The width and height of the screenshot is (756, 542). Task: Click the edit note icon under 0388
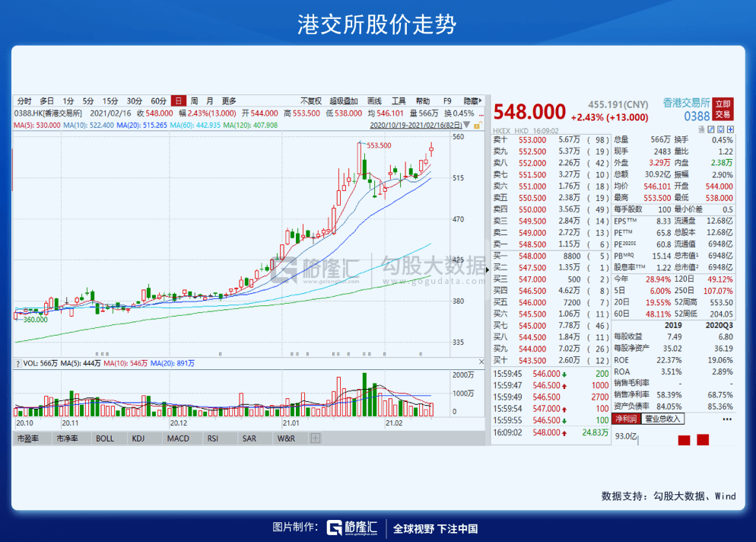(x=710, y=129)
